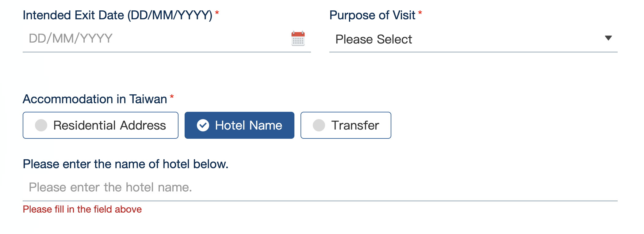Click red asterisk after Accommodation in Taiwan

172,97
